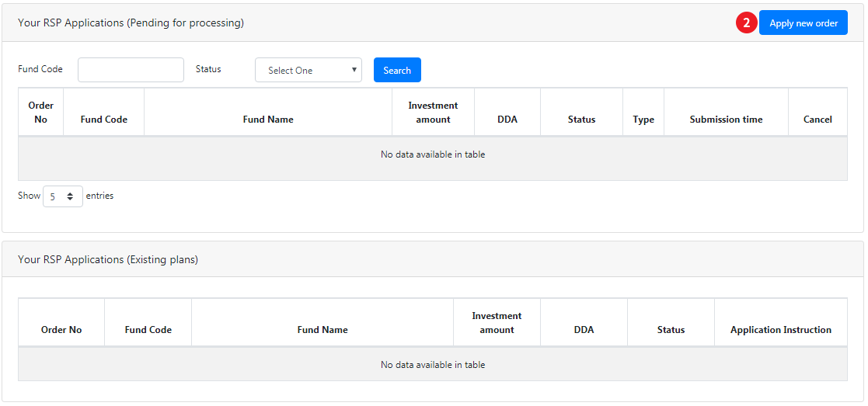Sort pending table by Fund Code column

(x=104, y=120)
